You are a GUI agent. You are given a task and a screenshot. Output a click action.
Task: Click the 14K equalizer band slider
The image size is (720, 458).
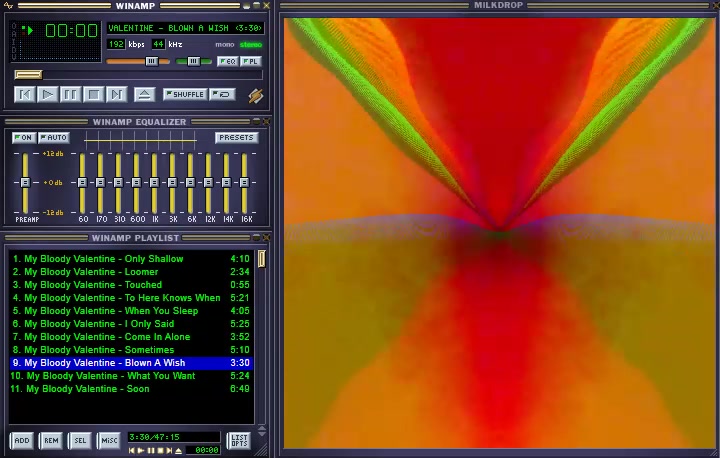(x=226, y=182)
